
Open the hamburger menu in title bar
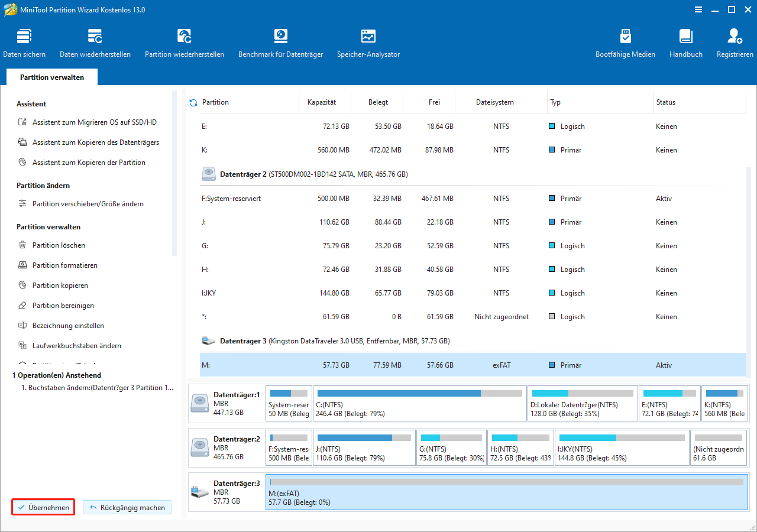coord(698,9)
